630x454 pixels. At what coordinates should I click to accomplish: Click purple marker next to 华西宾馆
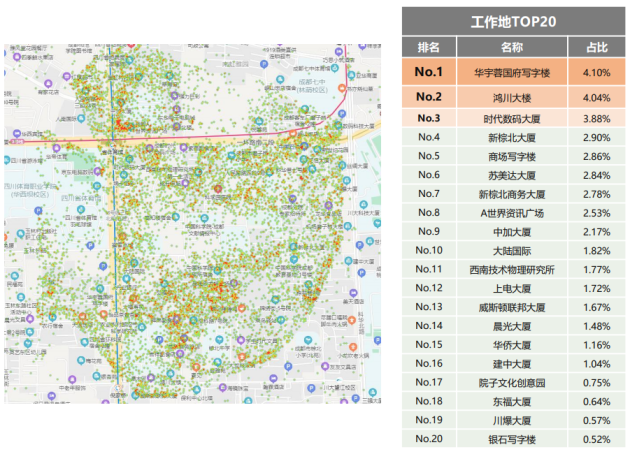[17, 133]
